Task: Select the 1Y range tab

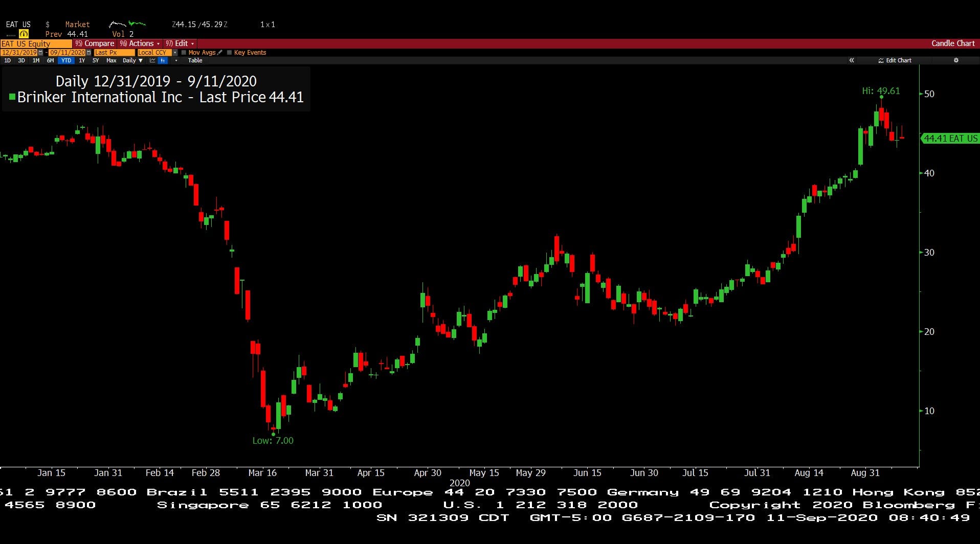Action: (x=82, y=60)
